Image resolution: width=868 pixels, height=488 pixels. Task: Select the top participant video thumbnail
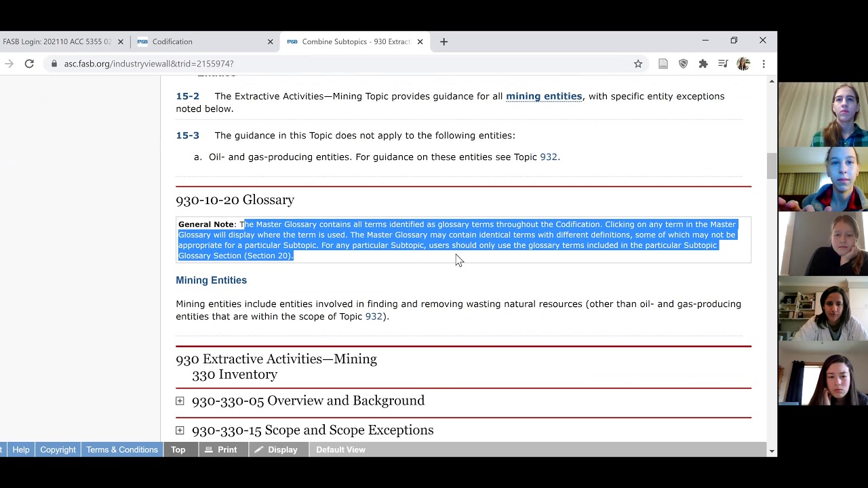pyautogui.click(x=823, y=115)
